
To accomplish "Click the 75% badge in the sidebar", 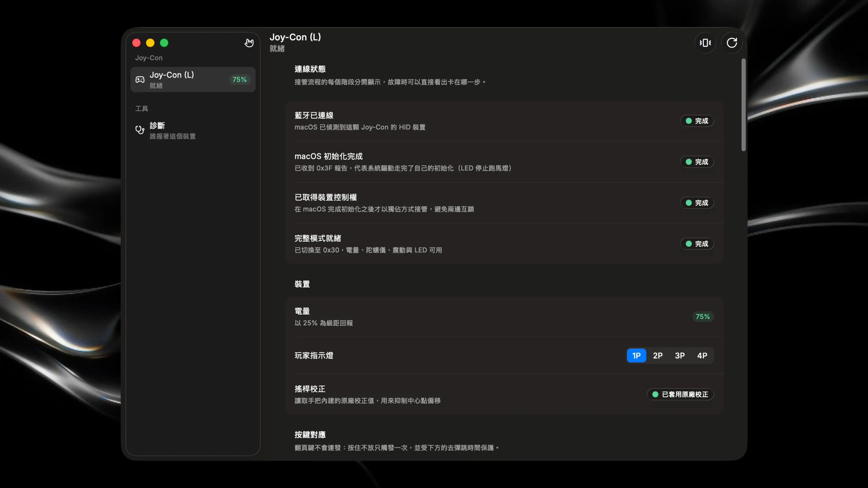I will [240, 79].
